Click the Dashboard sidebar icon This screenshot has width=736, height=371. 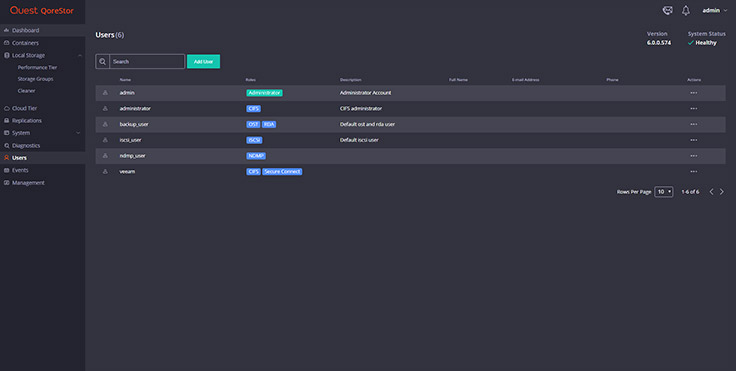(x=7, y=30)
